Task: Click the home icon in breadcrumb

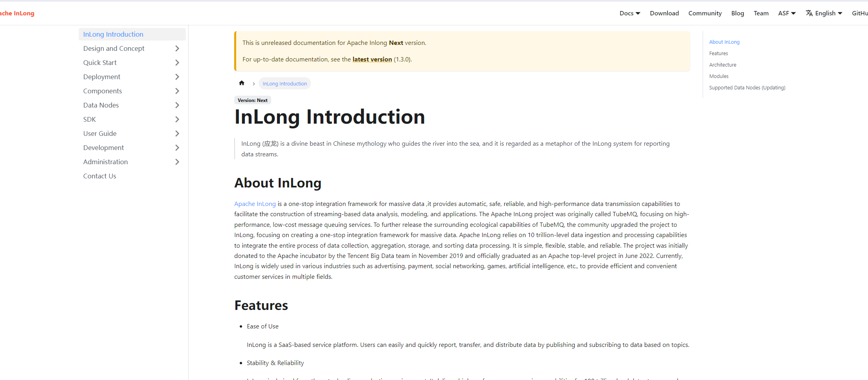Action: click(242, 83)
